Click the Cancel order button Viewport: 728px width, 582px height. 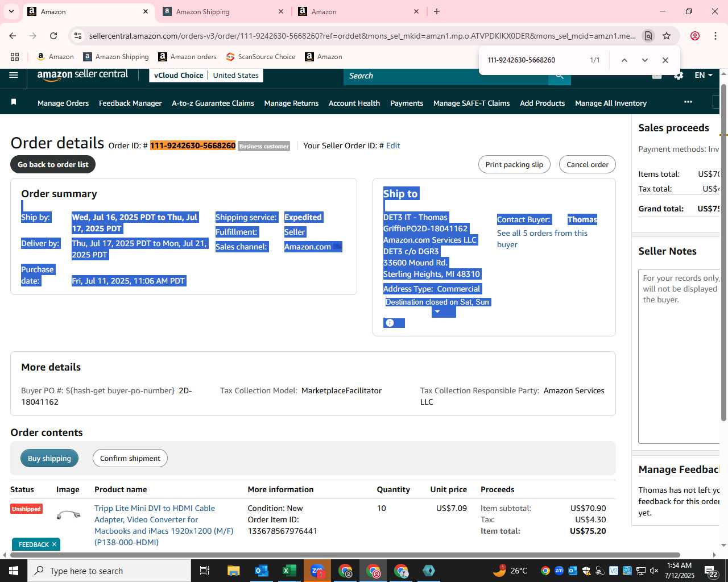(x=588, y=164)
